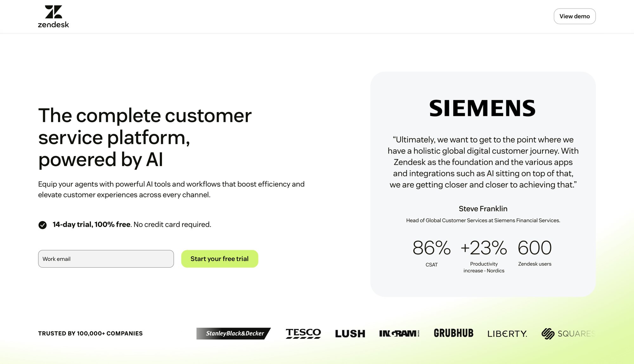This screenshot has width=634, height=364.
Task: Click the Lush brand logo
Action: coord(350,333)
